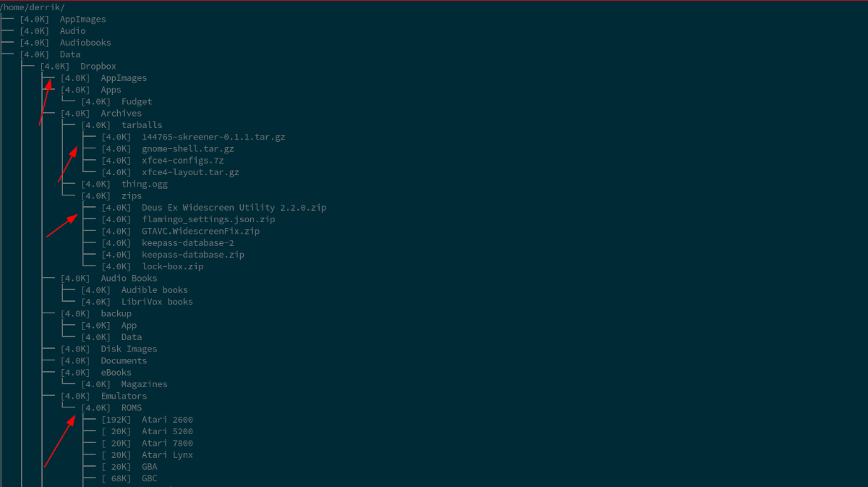Click the Magazines folder under eBooks
This screenshot has height=487, width=868.
point(144,384)
